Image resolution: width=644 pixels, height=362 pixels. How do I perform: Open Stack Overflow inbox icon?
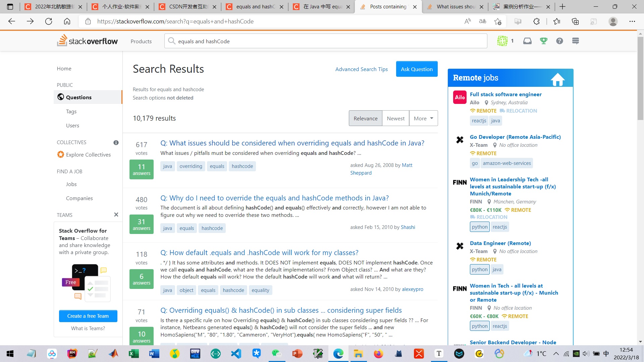pos(527,41)
